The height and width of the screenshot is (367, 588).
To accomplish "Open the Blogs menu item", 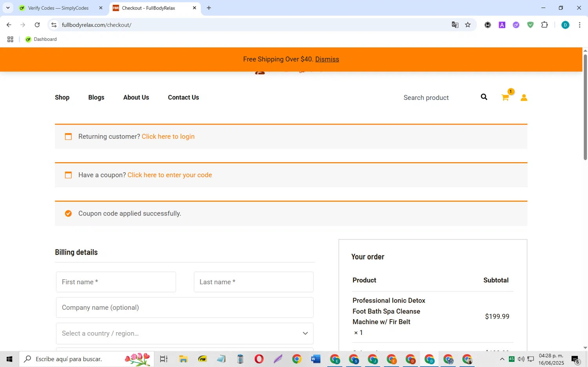I will (x=96, y=97).
